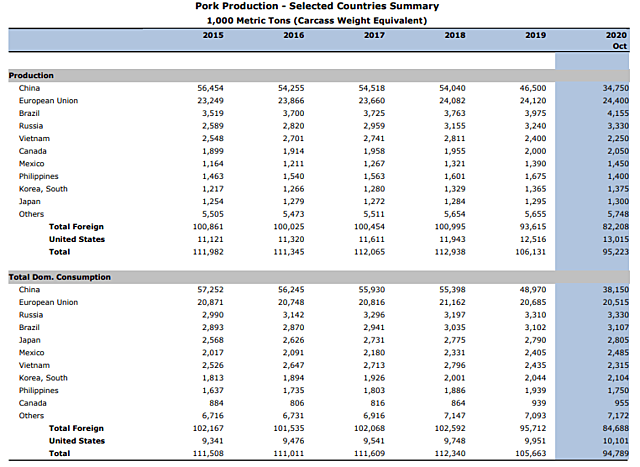Click Japan consumption value 2,805
This screenshot has width=640, height=467.
pyautogui.click(x=618, y=340)
